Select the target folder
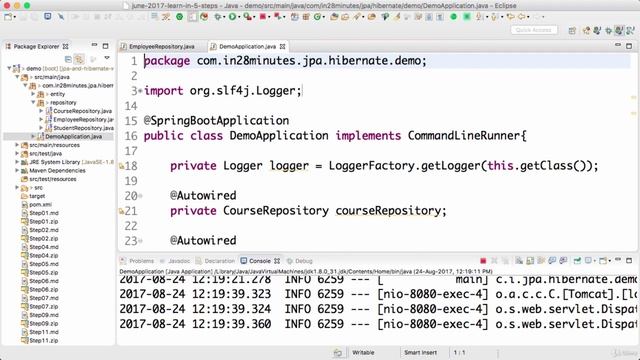The width and height of the screenshot is (640, 360). [37, 196]
